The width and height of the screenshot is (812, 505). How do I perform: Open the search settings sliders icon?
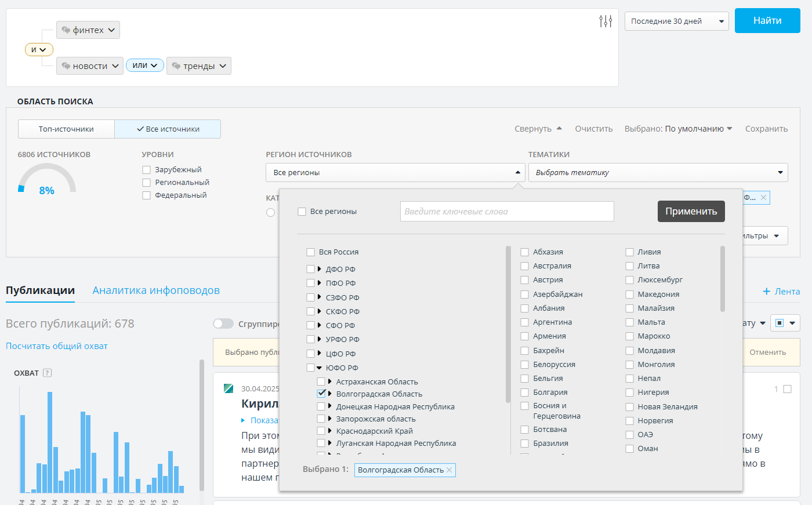[606, 21]
